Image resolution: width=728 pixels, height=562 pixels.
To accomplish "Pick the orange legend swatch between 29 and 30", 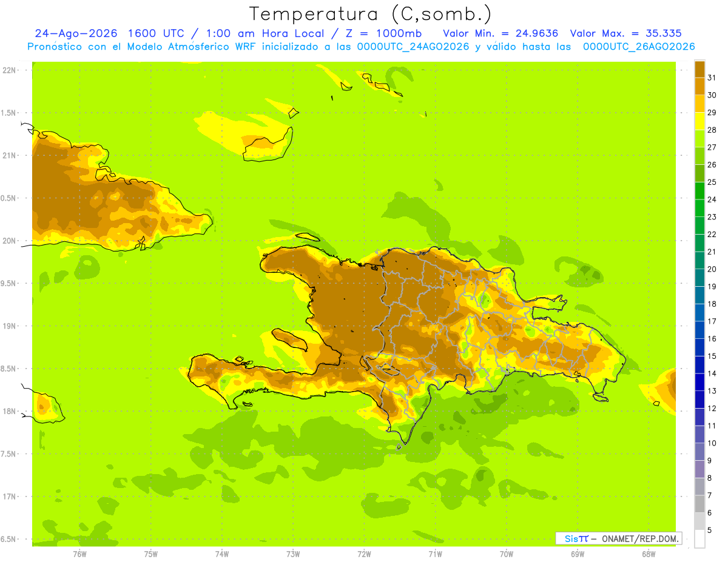I will click(699, 104).
